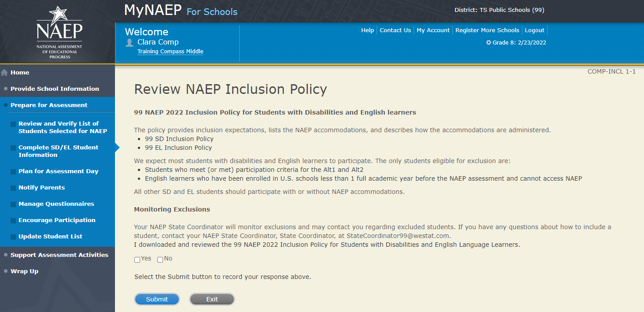Open the Help menu link
Image resolution: width=644 pixels, height=312 pixels.
coord(367,30)
